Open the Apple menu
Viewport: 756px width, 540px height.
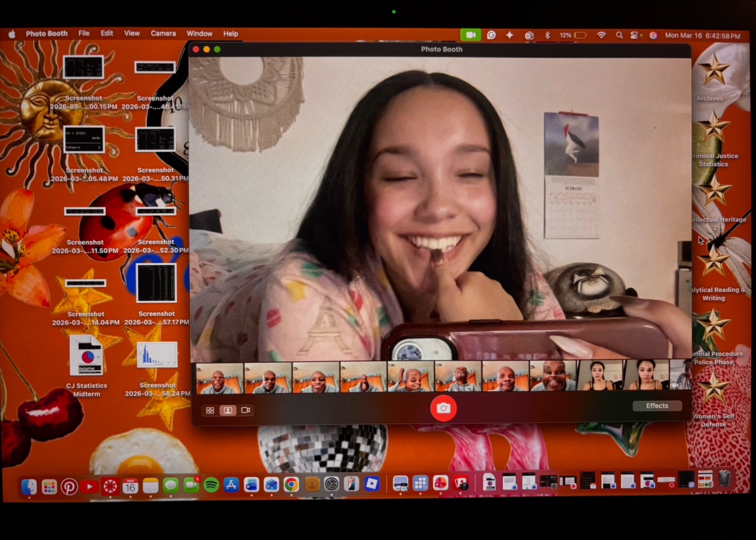12,34
